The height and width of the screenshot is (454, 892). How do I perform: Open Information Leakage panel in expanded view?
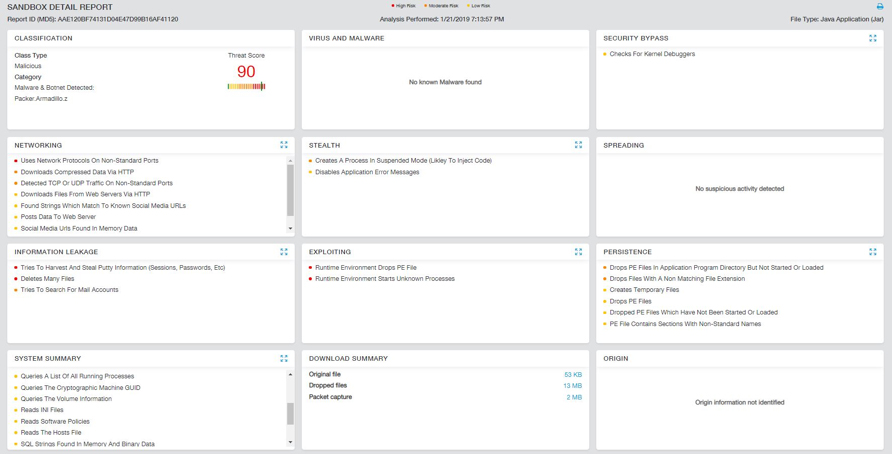284,252
